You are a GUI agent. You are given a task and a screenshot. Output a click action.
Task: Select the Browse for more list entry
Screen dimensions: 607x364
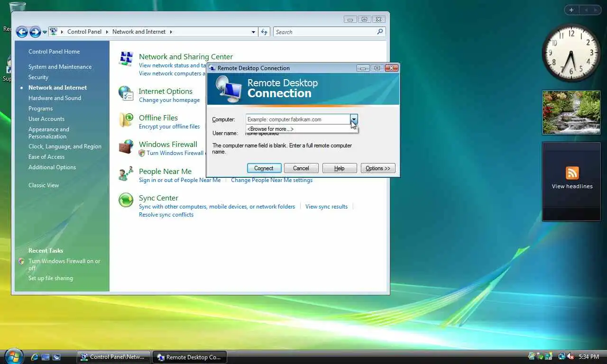coord(302,129)
